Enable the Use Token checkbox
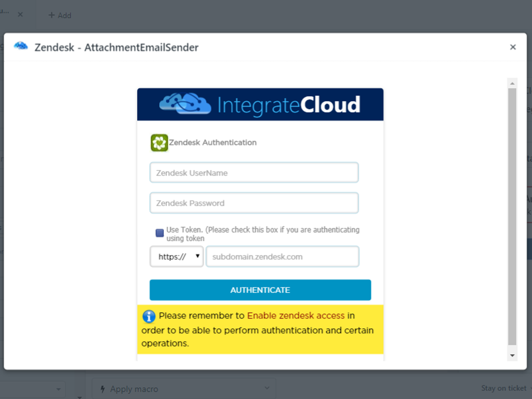This screenshot has width=532, height=399. pyautogui.click(x=159, y=233)
